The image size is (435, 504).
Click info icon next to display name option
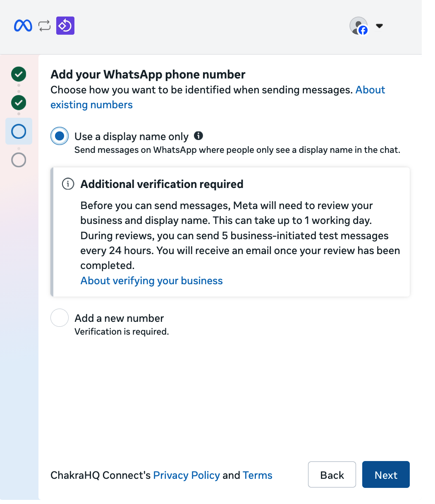pos(198,136)
